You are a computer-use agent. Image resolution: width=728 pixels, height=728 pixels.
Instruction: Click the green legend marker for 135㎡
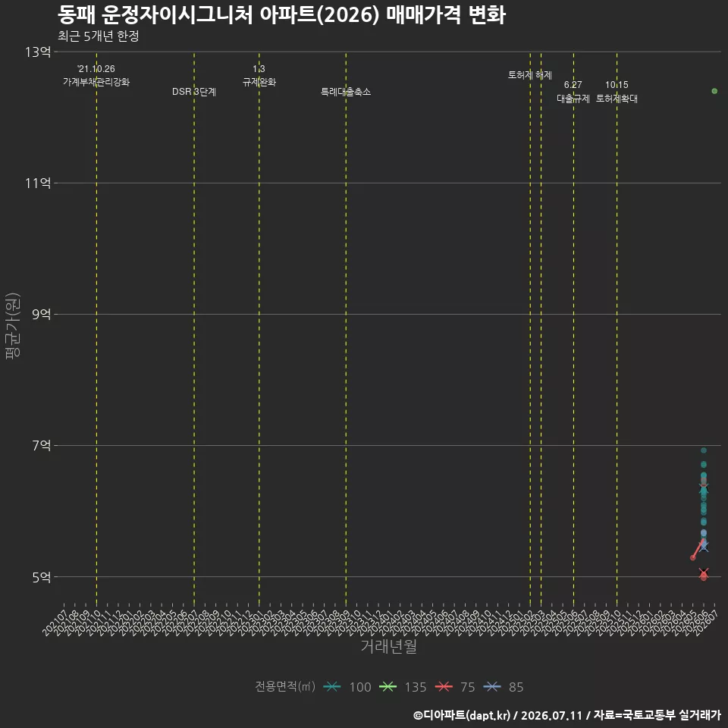[x=388, y=687]
